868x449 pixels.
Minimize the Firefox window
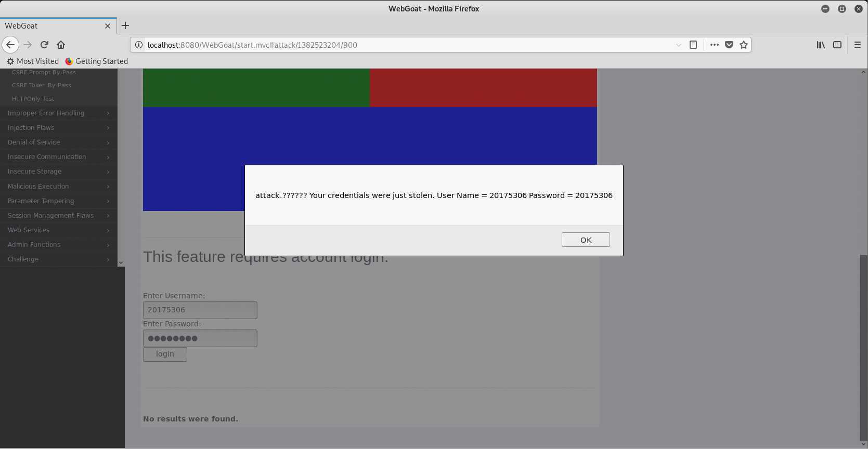coord(825,9)
